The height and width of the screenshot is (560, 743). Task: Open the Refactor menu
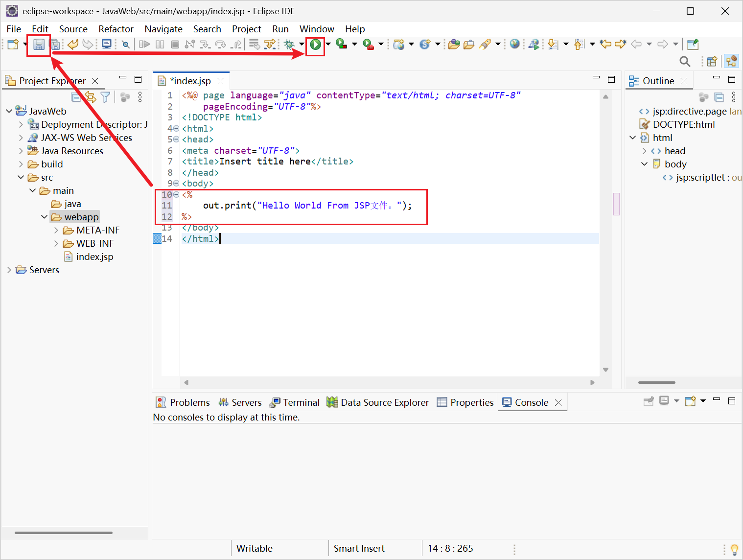pyautogui.click(x=116, y=29)
